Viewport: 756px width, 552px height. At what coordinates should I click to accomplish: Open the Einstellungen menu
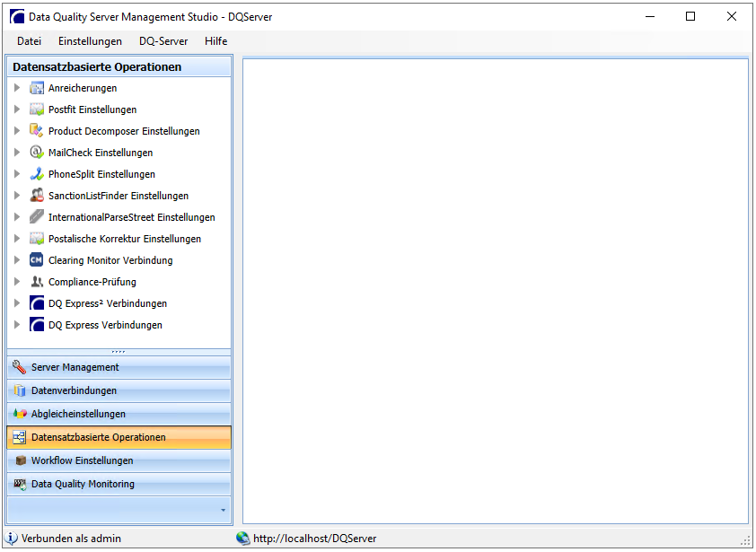90,41
